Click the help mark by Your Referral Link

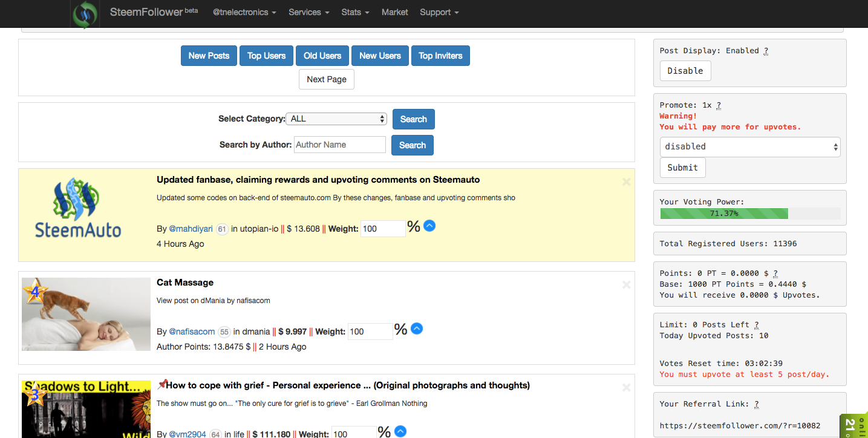pos(756,404)
